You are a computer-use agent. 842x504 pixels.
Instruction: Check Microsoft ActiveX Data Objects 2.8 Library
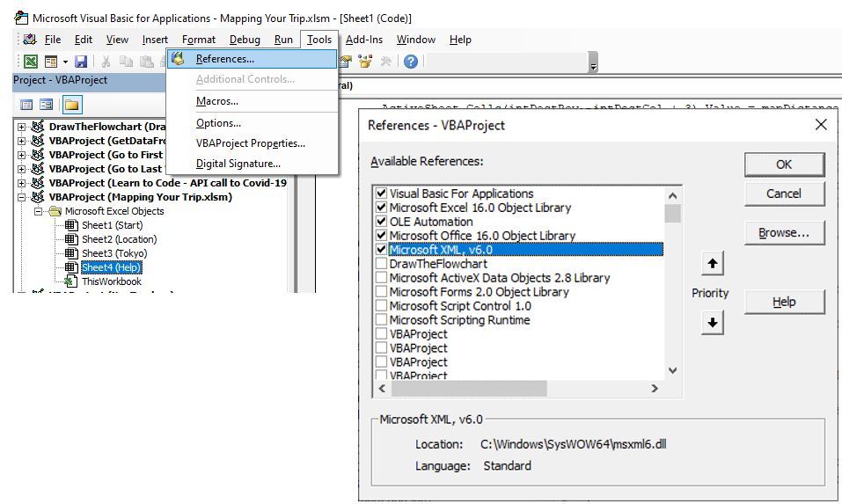coord(381,277)
